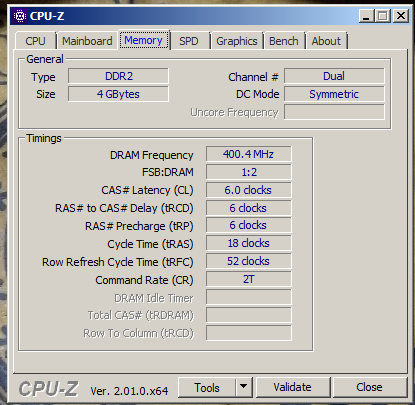Viewport: 415px width, 405px height.
Task: Select the Memory tab
Action: pyautogui.click(x=144, y=40)
